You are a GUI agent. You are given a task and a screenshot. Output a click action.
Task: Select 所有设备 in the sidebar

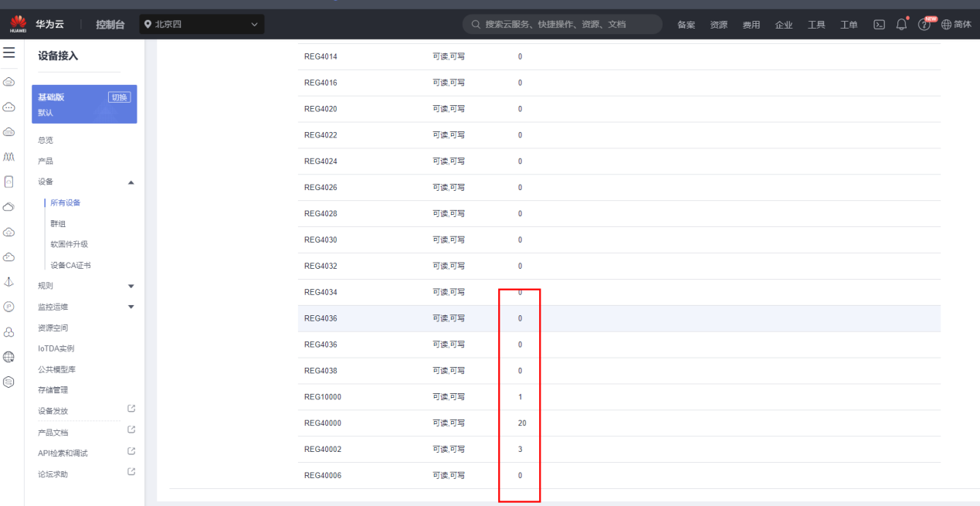[x=66, y=203]
